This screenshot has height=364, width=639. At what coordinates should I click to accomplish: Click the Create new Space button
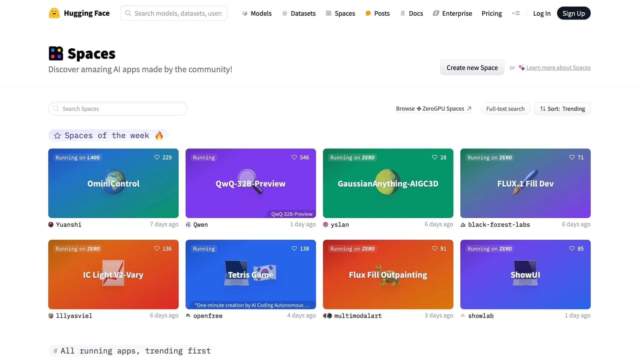click(472, 67)
